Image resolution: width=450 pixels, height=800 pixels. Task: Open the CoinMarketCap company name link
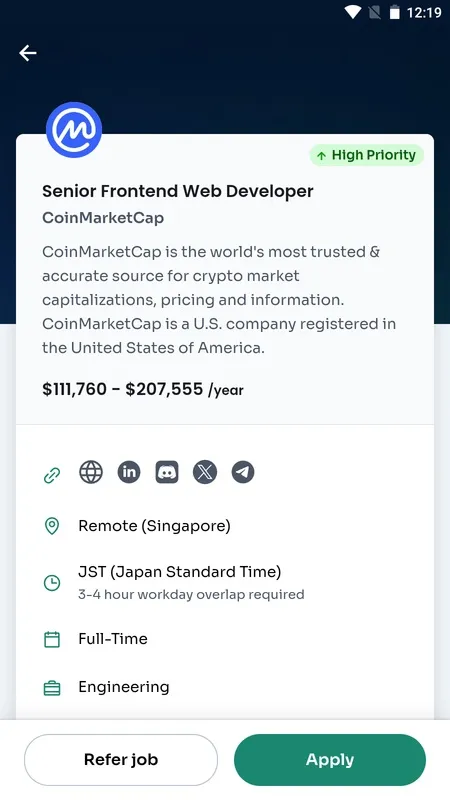(x=103, y=218)
